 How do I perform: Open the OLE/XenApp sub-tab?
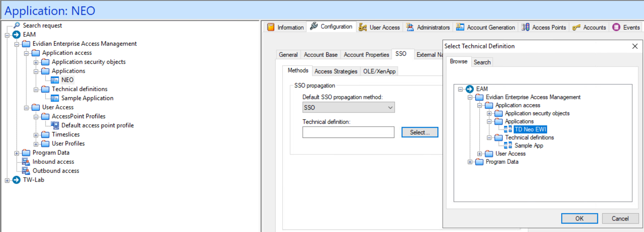click(x=379, y=71)
